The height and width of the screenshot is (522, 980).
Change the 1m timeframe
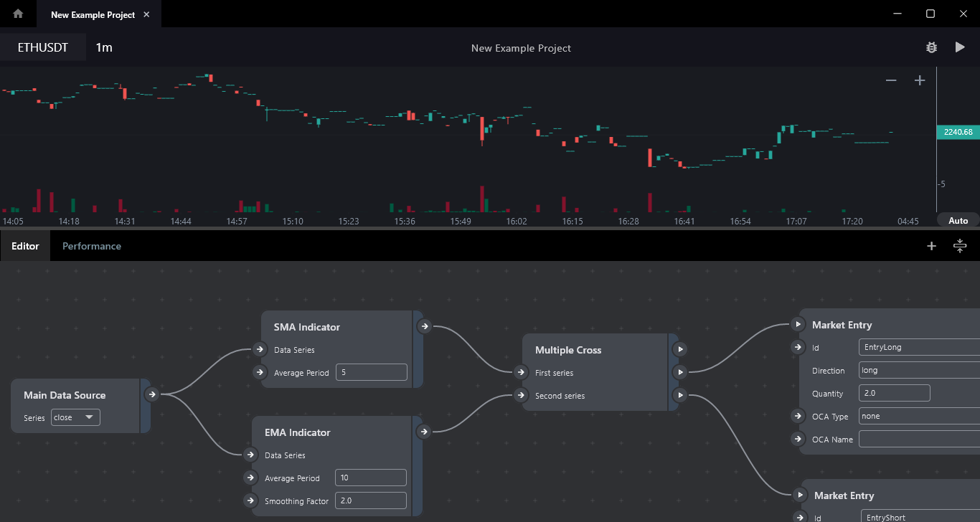pyautogui.click(x=104, y=47)
